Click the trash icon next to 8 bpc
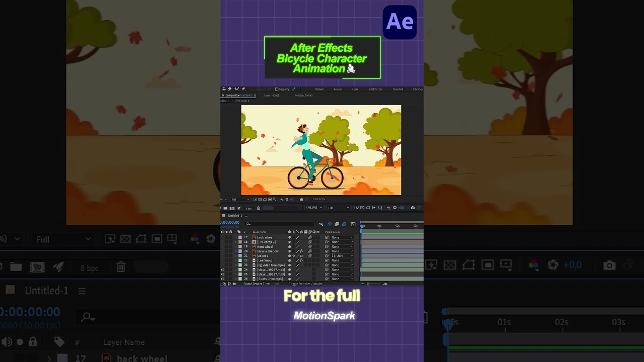The image size is (644, 362). tap(258, 208)
